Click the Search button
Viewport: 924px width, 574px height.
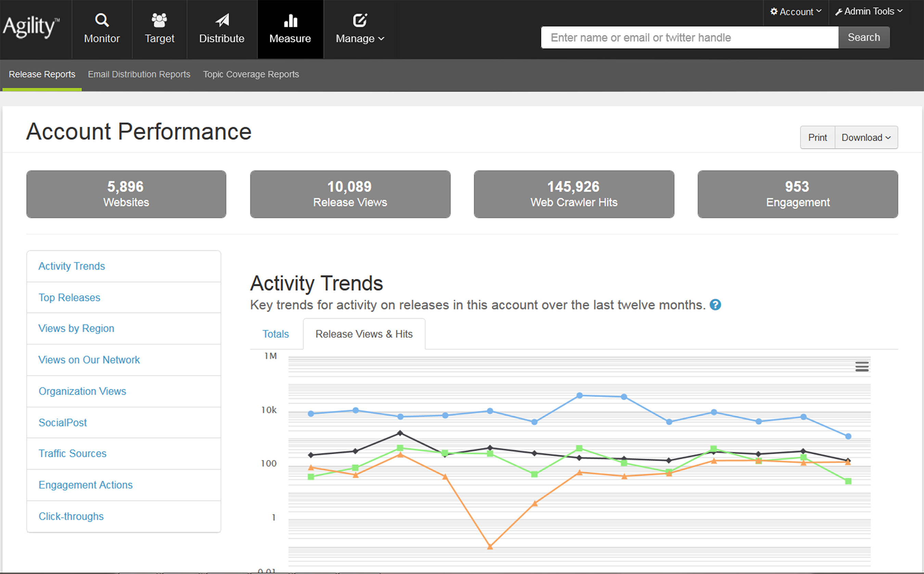[864, 37]
